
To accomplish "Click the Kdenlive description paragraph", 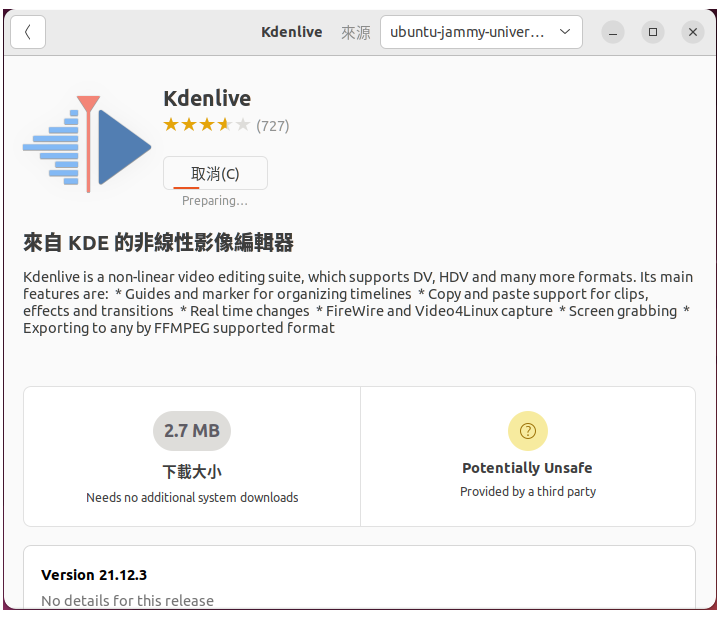I will point(358,302).
